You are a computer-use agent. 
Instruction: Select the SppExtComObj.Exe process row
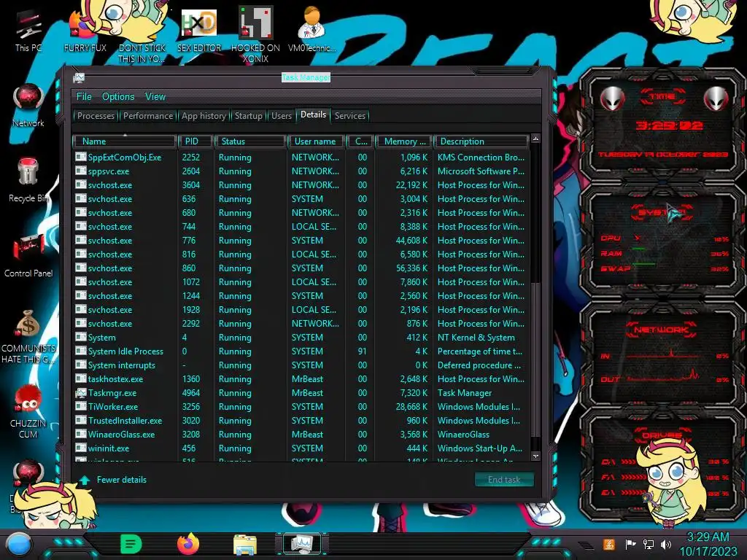tap(301, 157)
